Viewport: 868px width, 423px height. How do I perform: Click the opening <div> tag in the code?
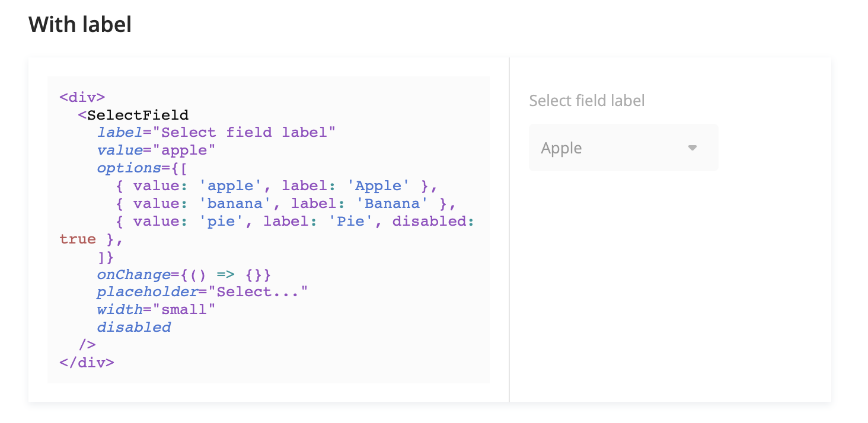click(x=82, y=97)
